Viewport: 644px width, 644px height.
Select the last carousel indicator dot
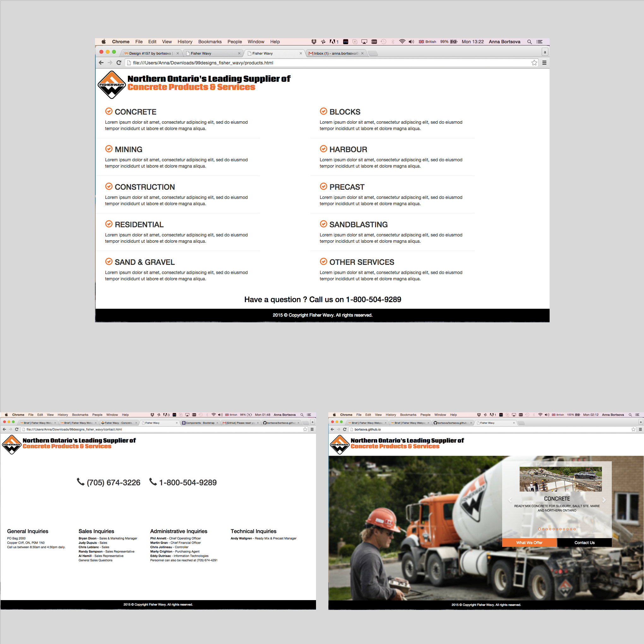point(574,529)
